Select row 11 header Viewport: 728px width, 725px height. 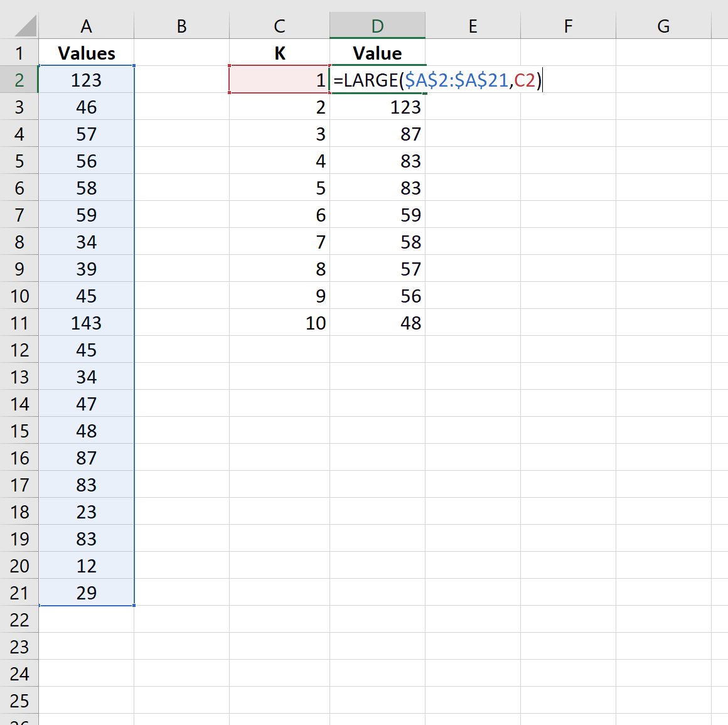pyautogui.click(x=19, y=322)
